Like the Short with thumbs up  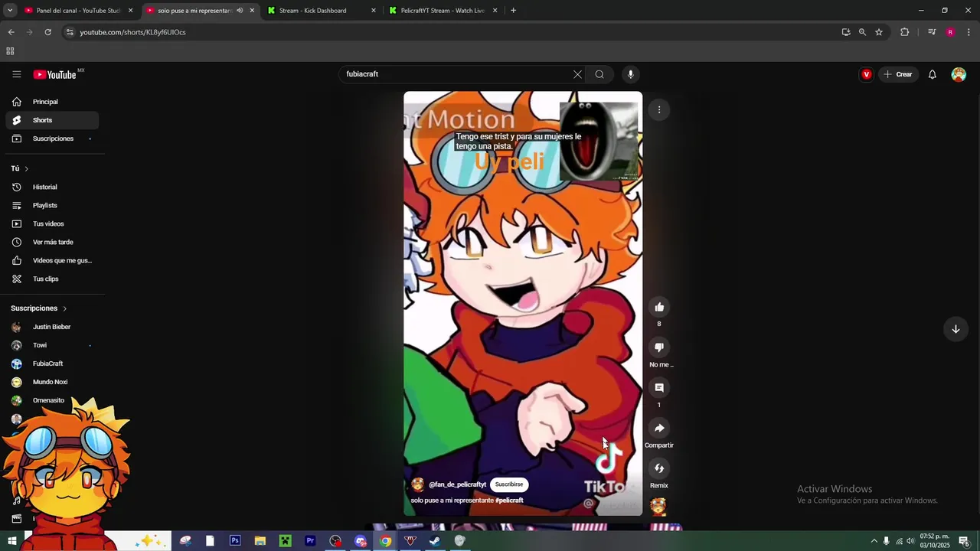click(x=658, y=307)
